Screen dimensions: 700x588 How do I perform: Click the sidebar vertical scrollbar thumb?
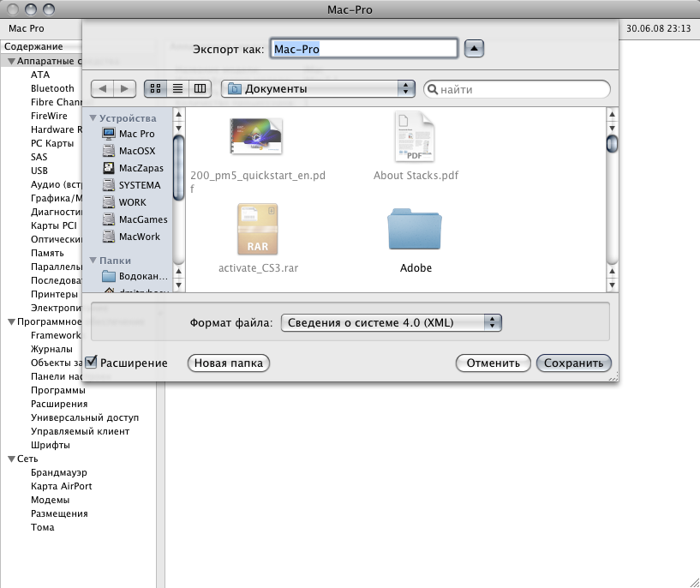178,167
